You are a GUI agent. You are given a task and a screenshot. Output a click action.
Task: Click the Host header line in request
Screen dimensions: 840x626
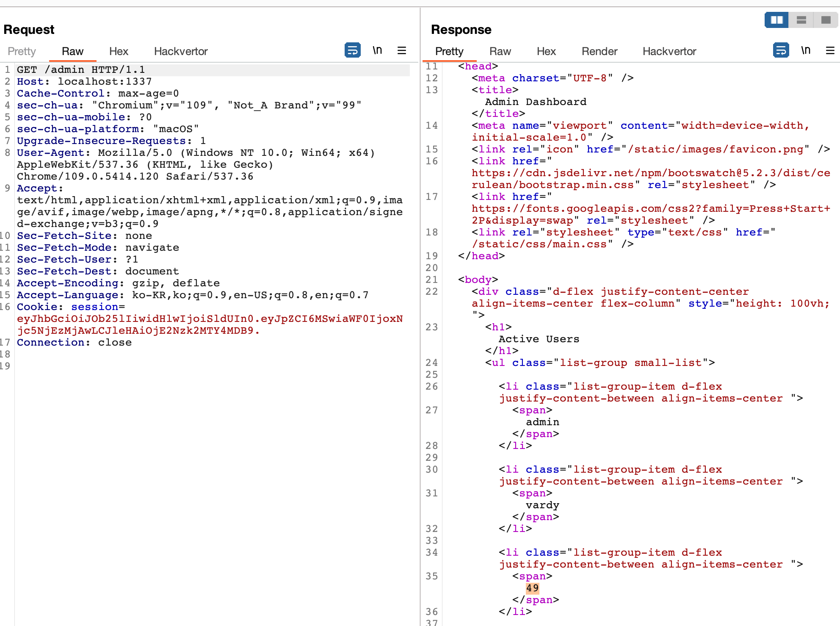click(84, 81)
